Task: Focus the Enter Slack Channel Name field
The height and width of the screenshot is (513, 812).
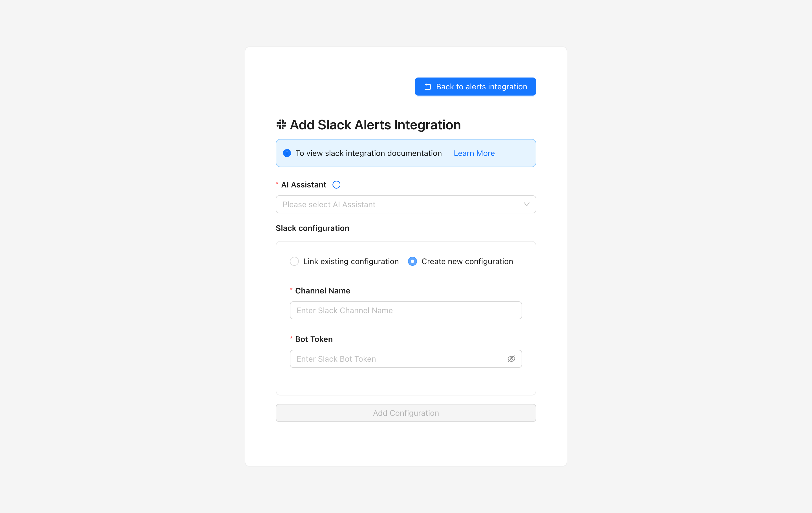Action: pos(406,310)
